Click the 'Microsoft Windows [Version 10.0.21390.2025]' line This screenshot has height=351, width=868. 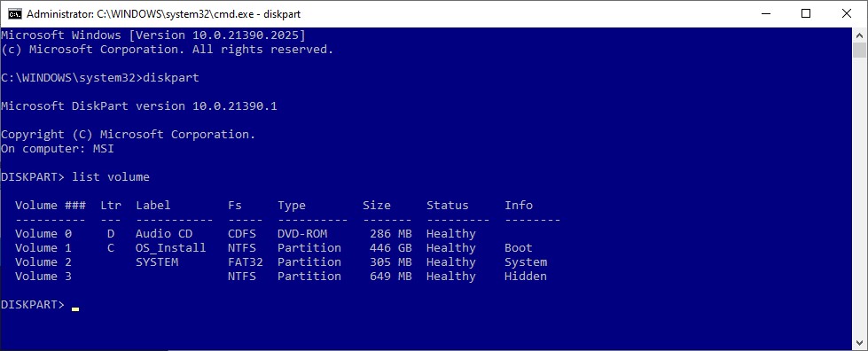[153, 35]
